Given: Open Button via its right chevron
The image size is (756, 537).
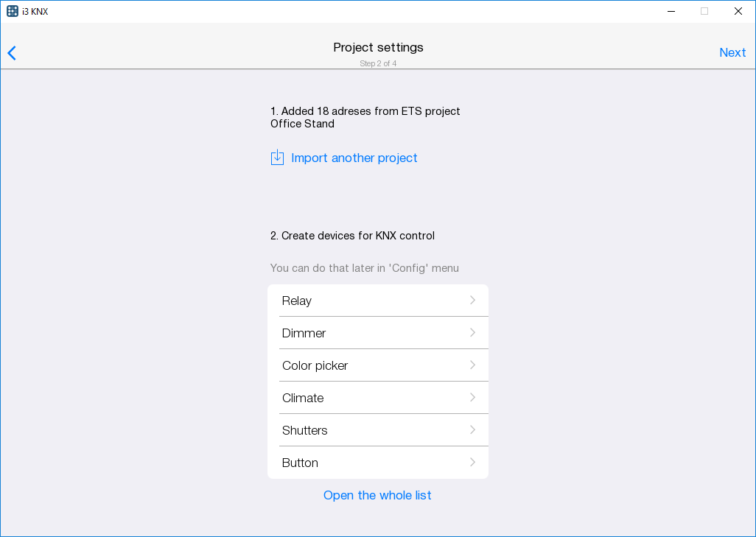Looking at the screenshot, I should click(472, 463).
